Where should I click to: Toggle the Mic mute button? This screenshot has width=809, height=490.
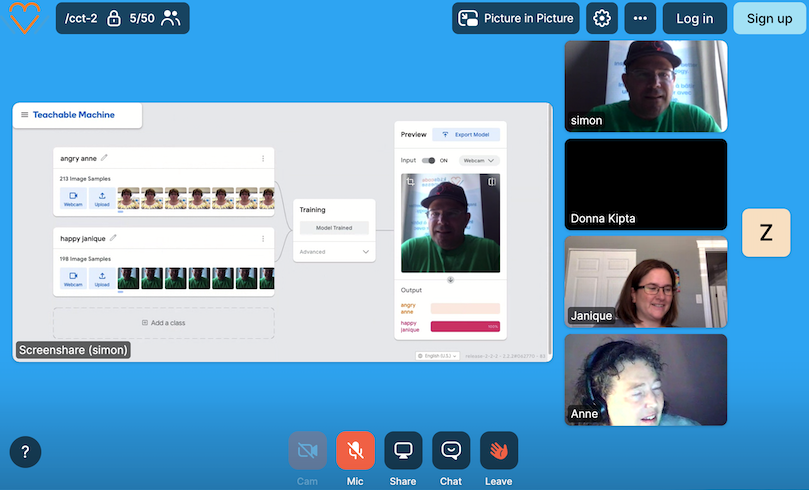pos(355,451)
